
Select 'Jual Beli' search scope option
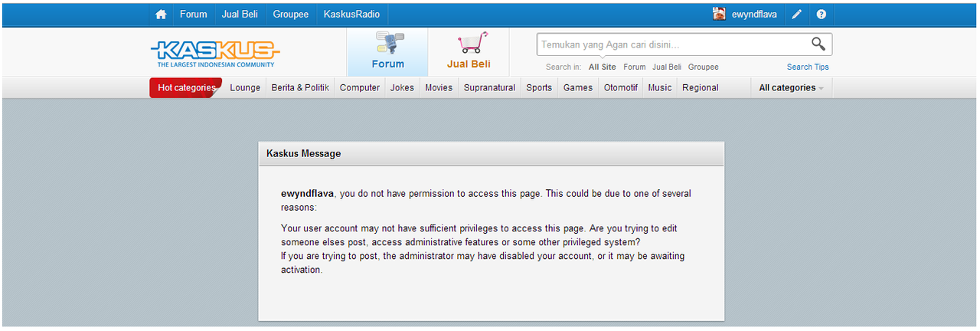pyautogui.click(x=667, y=67)
